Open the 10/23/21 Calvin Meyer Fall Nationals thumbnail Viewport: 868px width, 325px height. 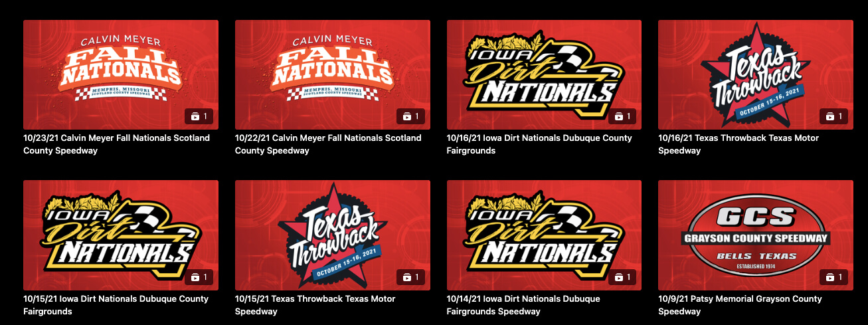(121, 74)
